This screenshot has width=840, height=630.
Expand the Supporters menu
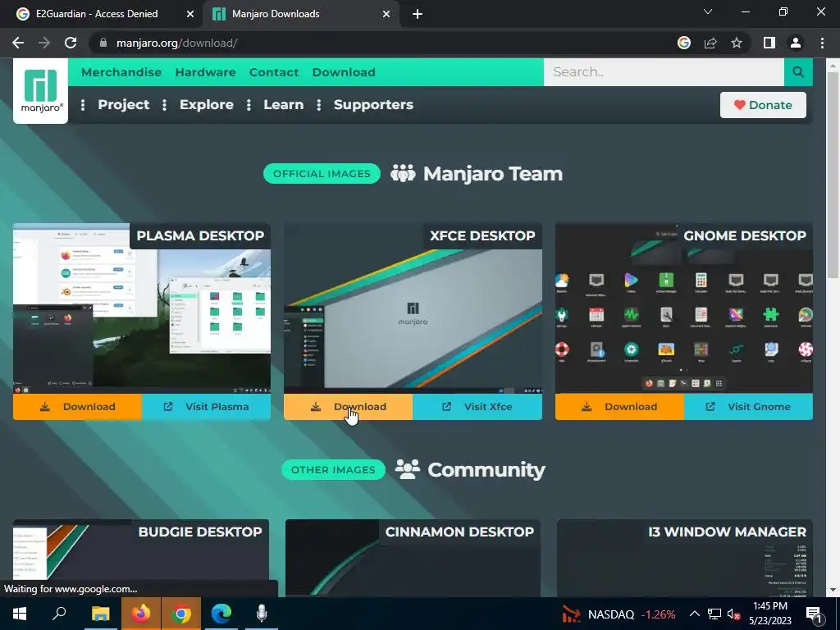point(373,104)
